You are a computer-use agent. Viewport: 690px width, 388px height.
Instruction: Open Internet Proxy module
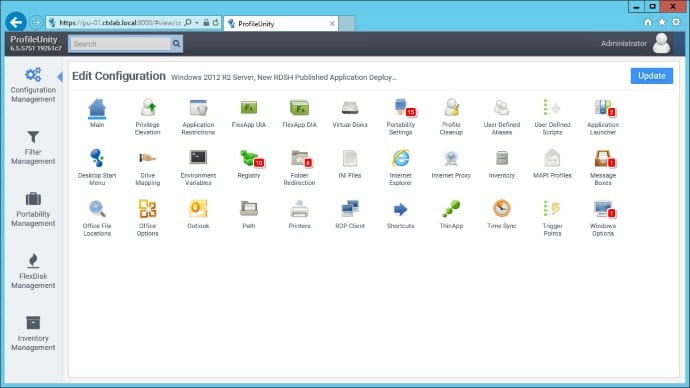tap(451, 164)
